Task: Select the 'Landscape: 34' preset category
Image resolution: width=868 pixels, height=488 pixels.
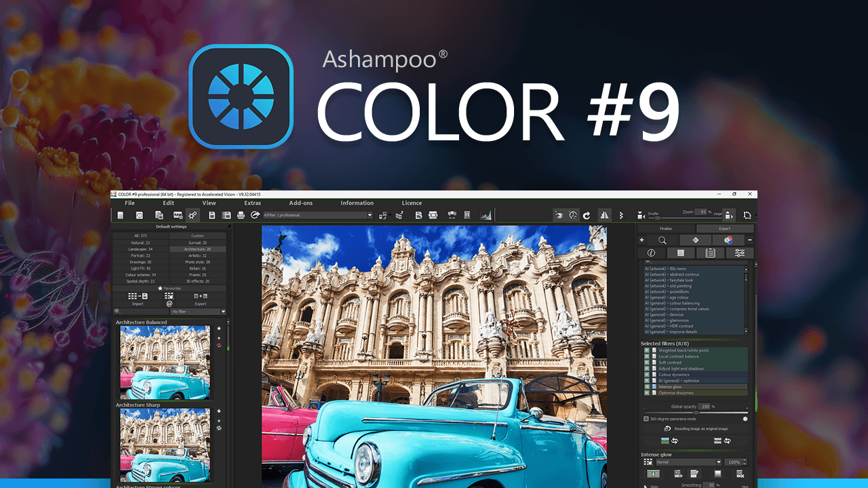Action: (141, 249)
